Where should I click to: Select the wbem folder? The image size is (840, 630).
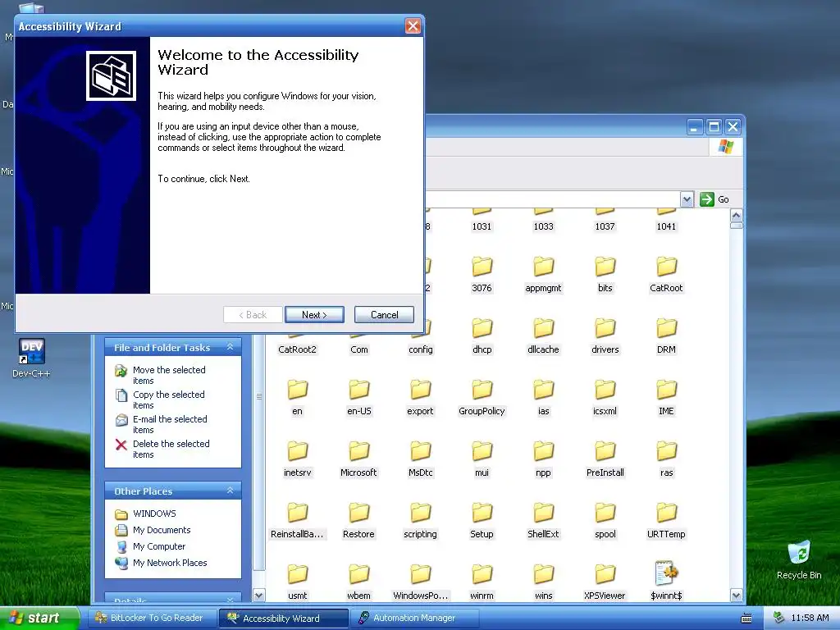(359, 582)
